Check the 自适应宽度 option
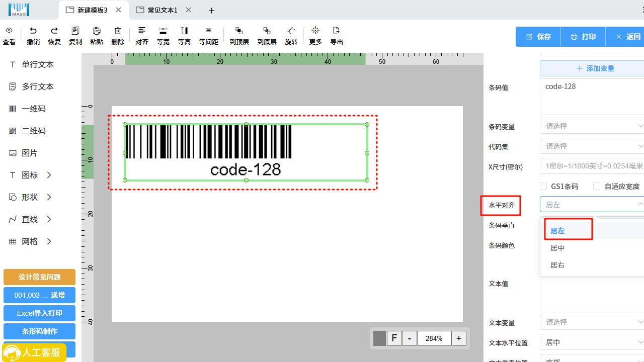 (x=597, y=186)
